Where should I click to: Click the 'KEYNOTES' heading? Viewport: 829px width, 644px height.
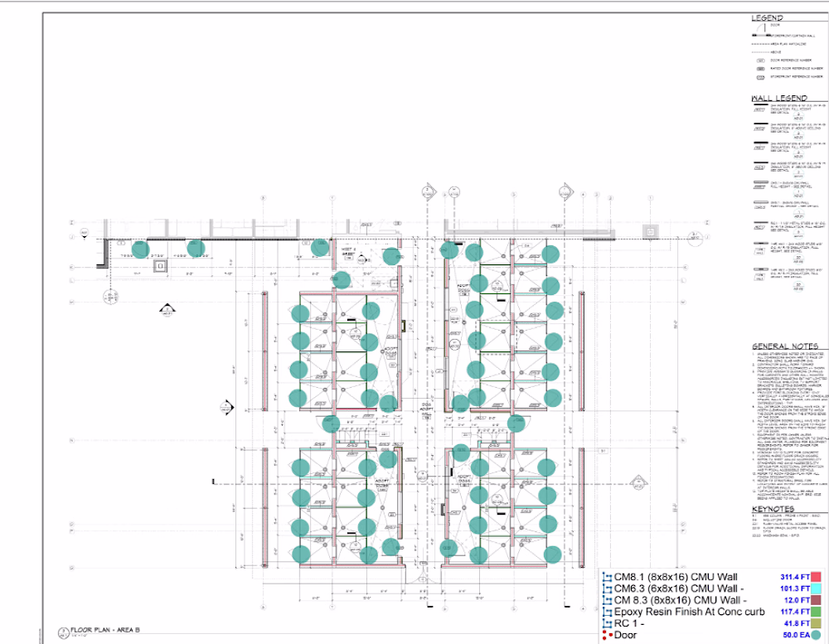pos(773,509)
